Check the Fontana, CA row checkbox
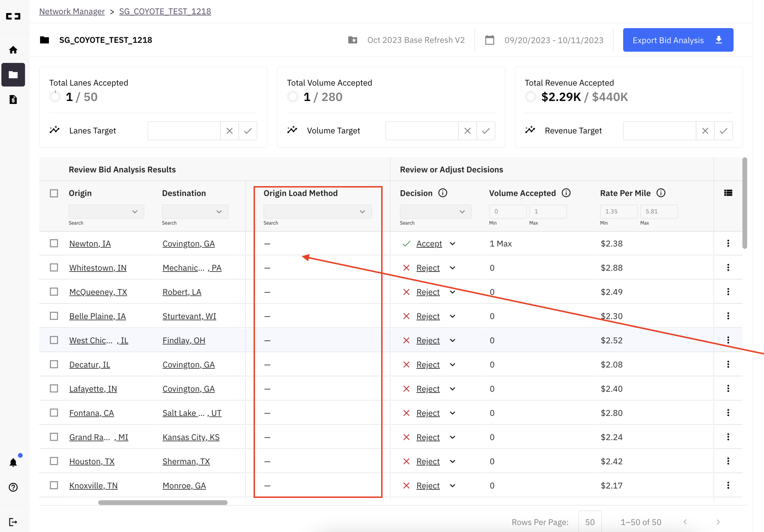The image size is (764, 532). [x=54, y=412]
